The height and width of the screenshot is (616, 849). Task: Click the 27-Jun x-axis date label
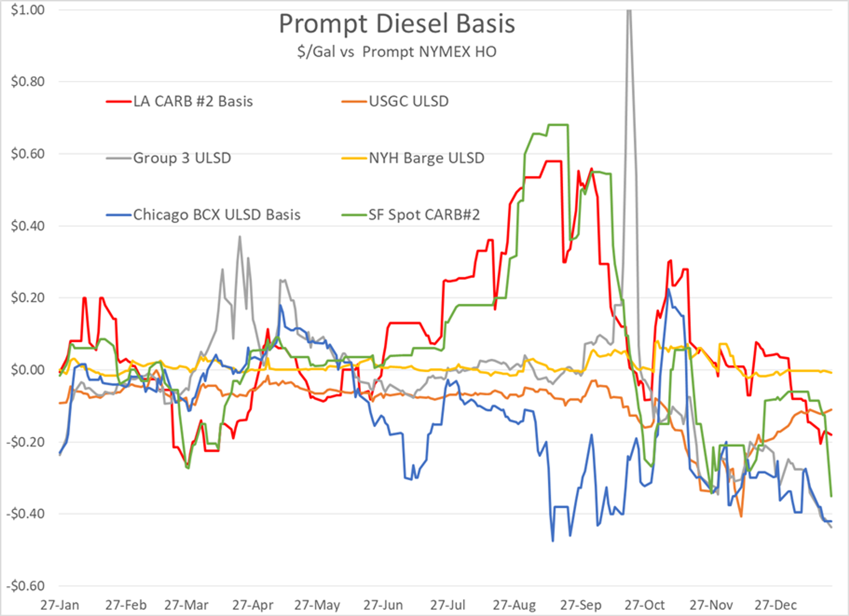point(383,605)
